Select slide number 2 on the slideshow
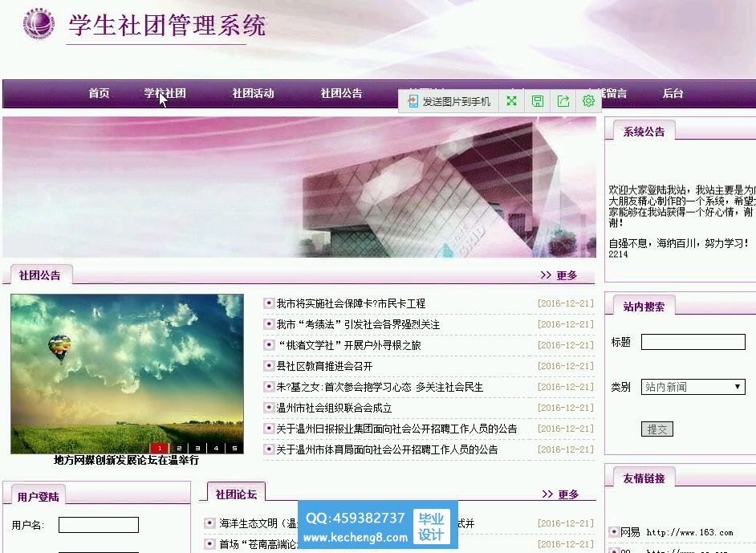This screenshot has height=553, width=756. tap(179, 448)
